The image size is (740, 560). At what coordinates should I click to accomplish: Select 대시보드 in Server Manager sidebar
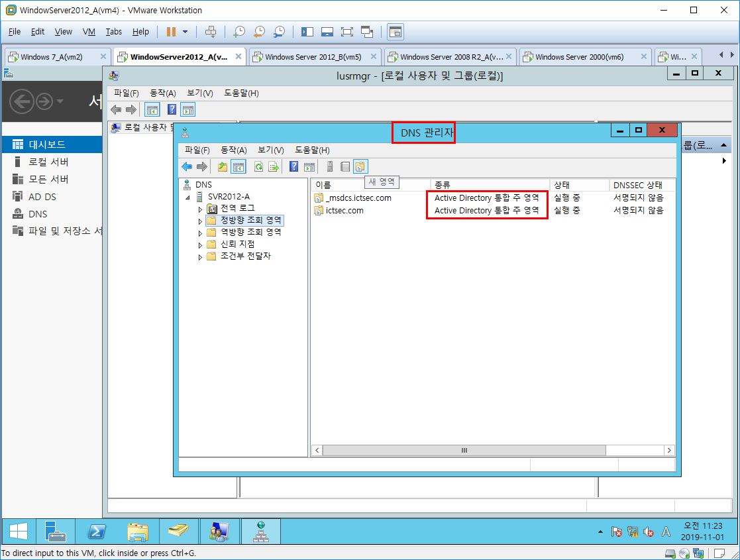pos(52,144)
